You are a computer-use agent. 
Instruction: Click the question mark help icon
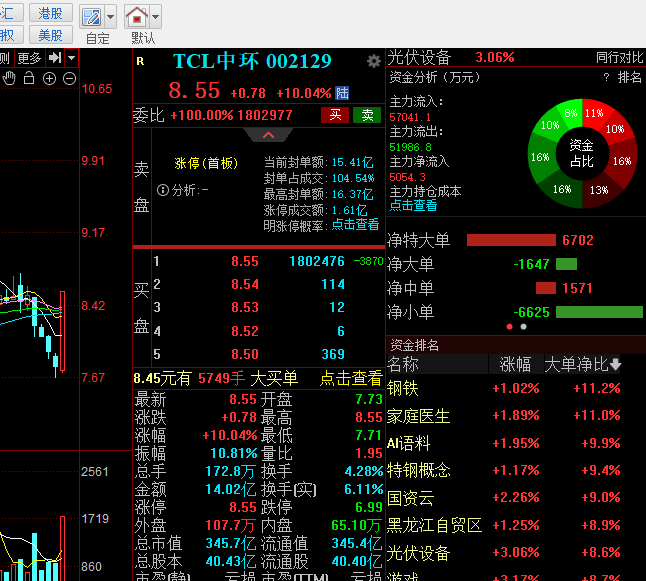pyautogui.click(x=606, y=77)
